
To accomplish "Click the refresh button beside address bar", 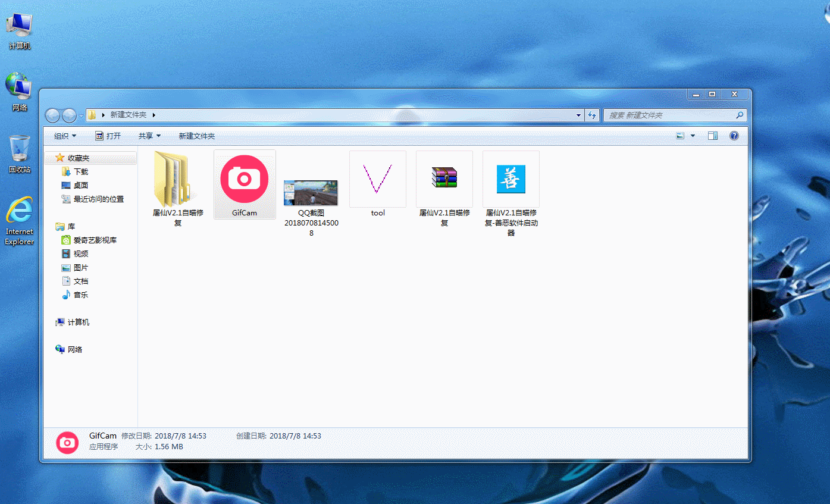I will [591, 115].
